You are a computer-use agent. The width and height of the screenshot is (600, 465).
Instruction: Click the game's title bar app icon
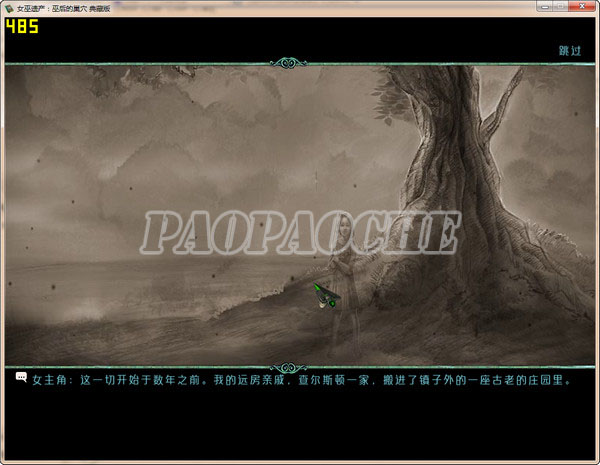[x=9, y=8]
